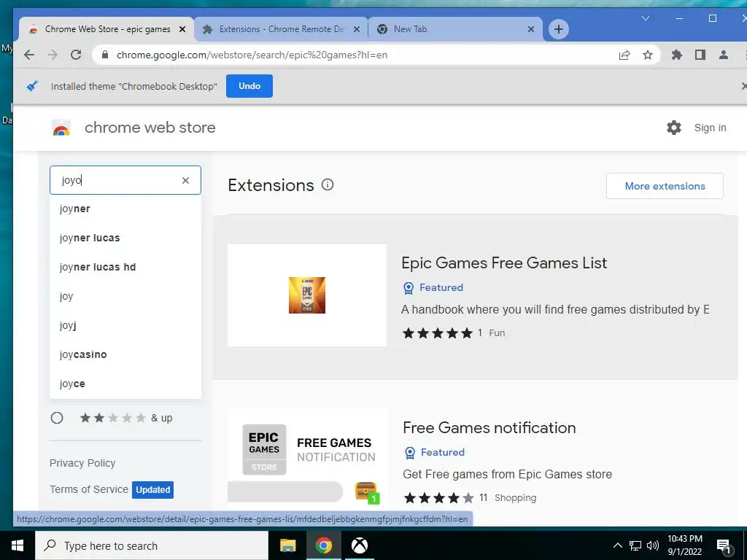Open File Explorer from the taskbar
Screen dimensions: 747x560
click(287, 545)
